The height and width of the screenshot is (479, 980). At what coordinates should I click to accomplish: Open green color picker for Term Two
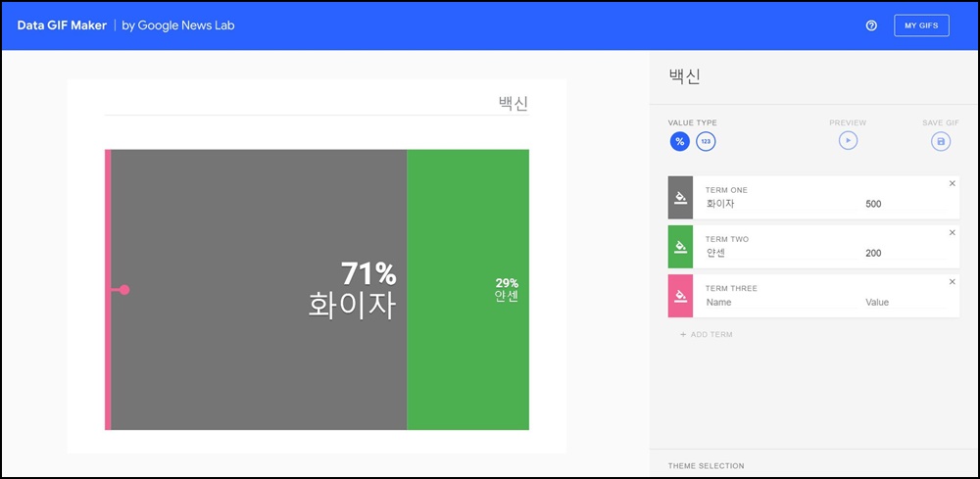coord(680,247)
